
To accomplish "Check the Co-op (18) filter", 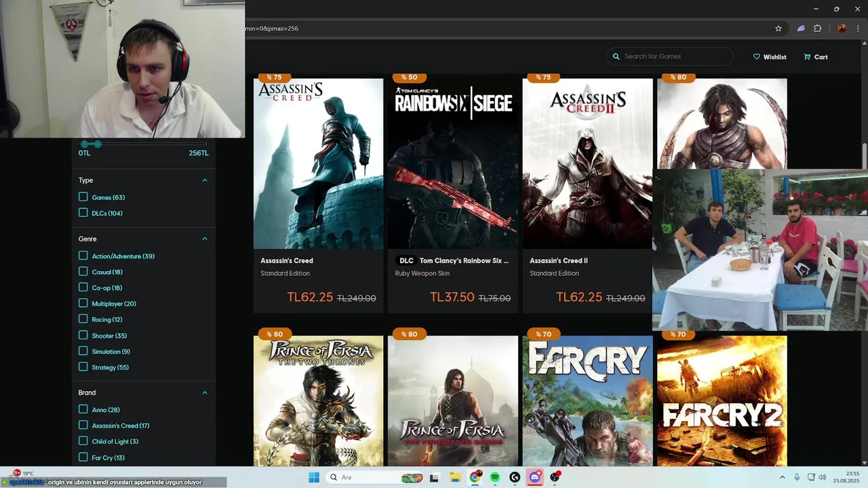I will coord(83,287).
